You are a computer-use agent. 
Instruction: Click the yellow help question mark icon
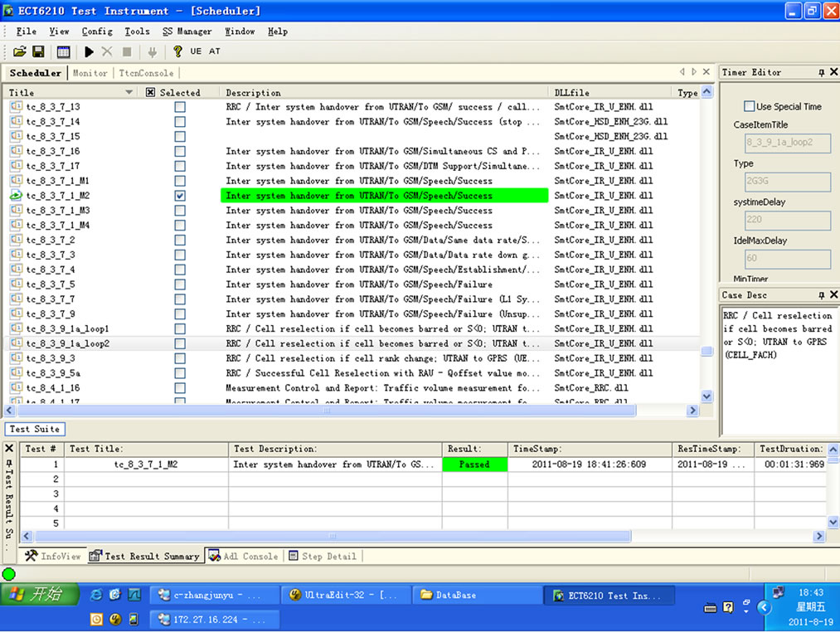point(177,51)
